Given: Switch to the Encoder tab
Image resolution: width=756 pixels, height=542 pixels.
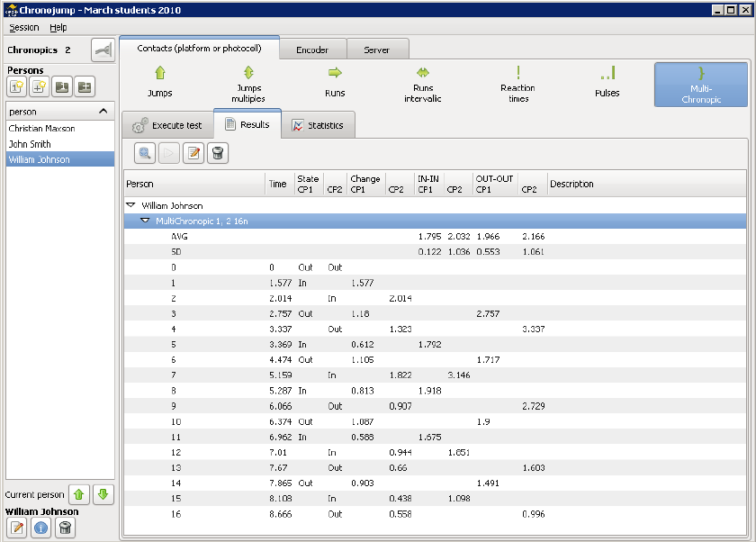Looking at the screenshot, I should click(312, 50).
